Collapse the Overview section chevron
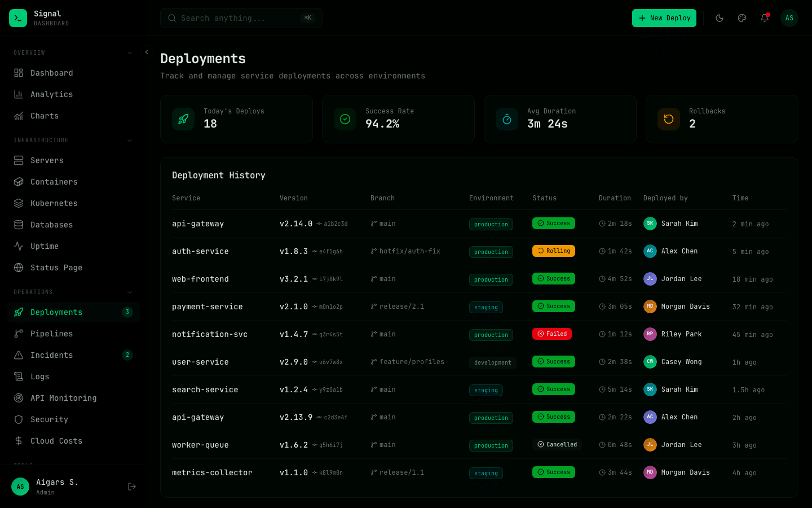812x508 pixels. [130, 52]
